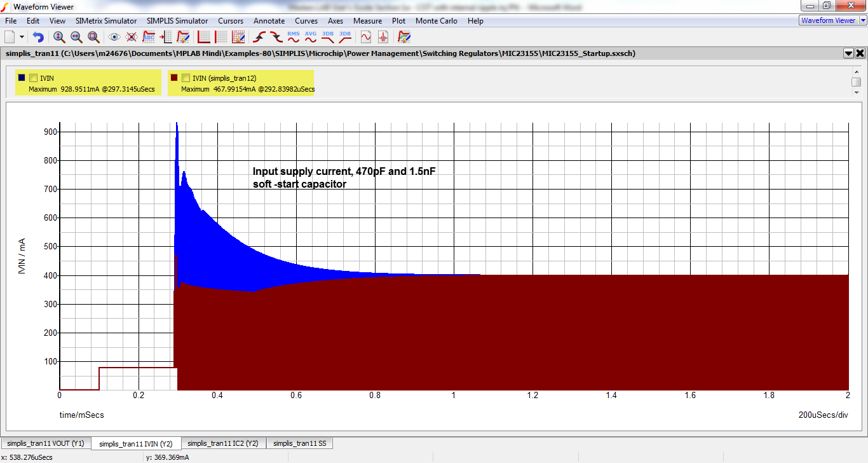The height and width of the screenshot is (463, 868).
Task: Apply the AVG measurement tool
Action: click(x=310, y=37)
